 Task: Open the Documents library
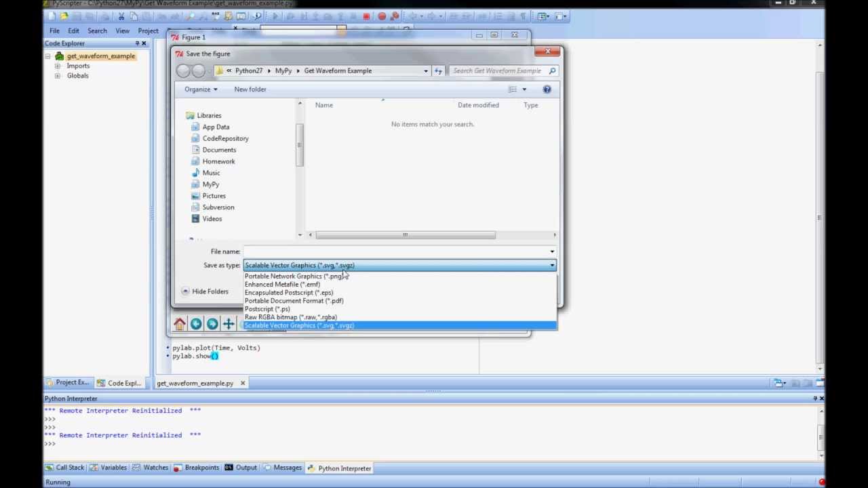click(x=219, y=150)
